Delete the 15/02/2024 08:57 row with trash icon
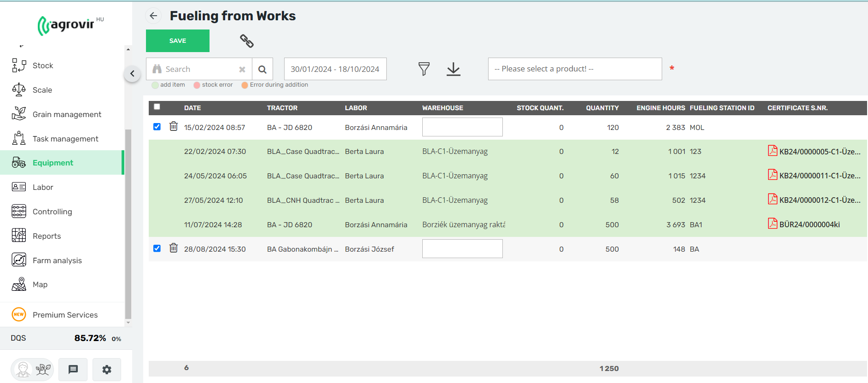 (x=174, y=126)
